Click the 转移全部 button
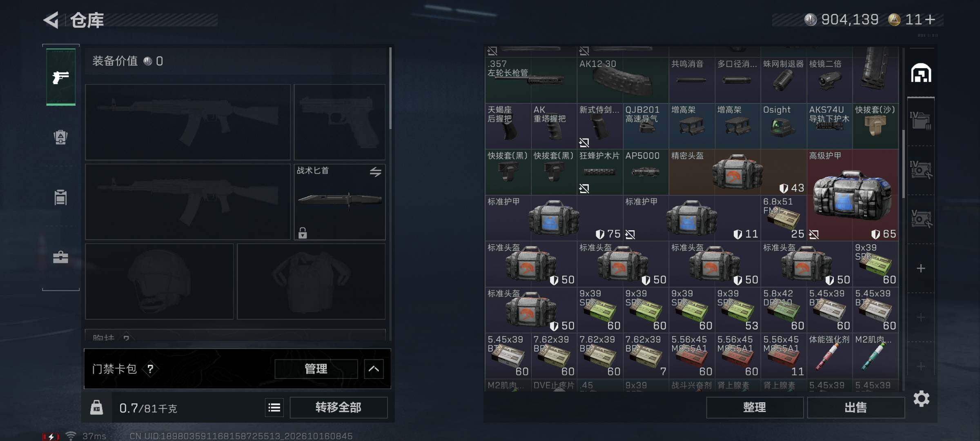This screenshot has width=980, height=441. 339,408
